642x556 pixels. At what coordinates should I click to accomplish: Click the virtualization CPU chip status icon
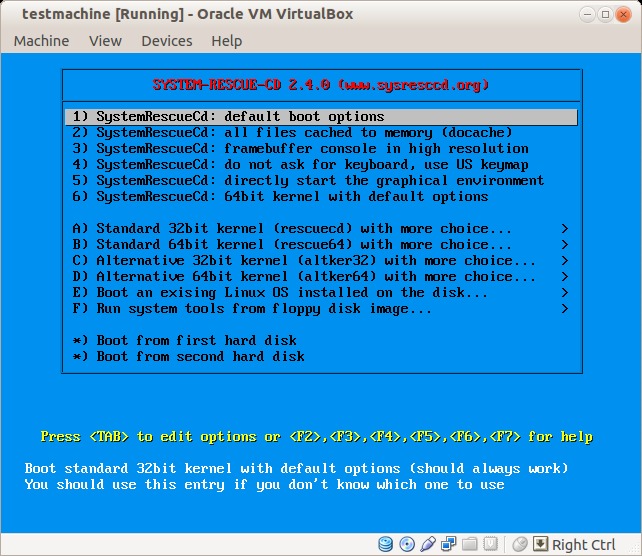click(x=490, y=544)
